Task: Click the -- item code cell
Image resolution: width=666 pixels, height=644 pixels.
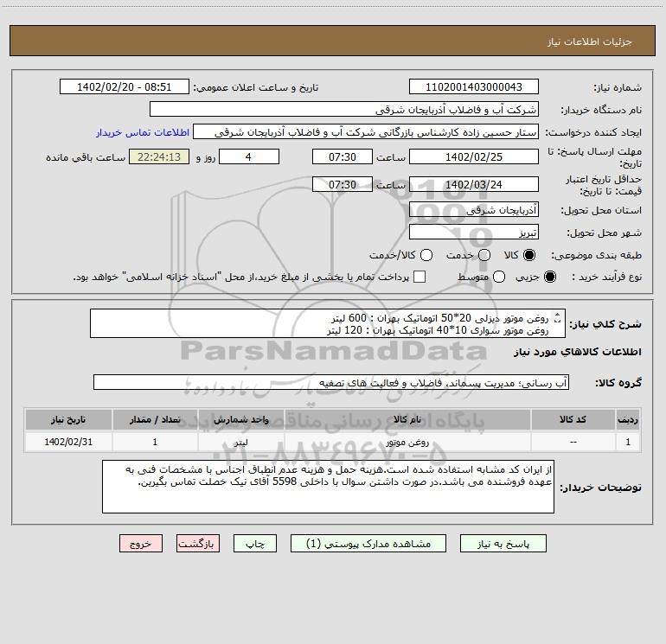Action: coord(573,442)
